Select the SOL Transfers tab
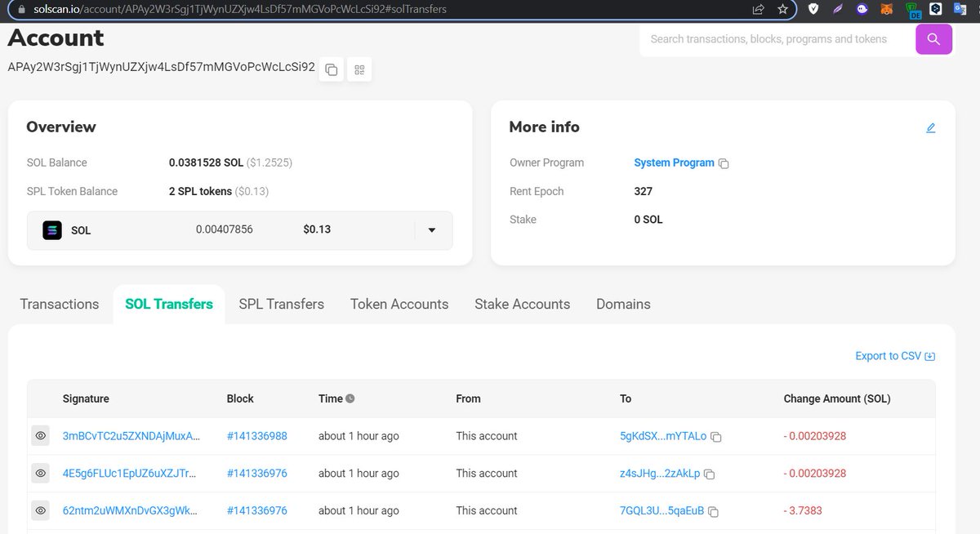 pos(169,304)
